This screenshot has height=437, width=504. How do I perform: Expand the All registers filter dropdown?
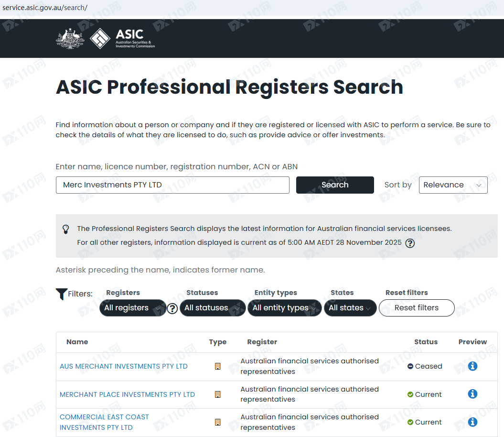click(x=132, y=308)
